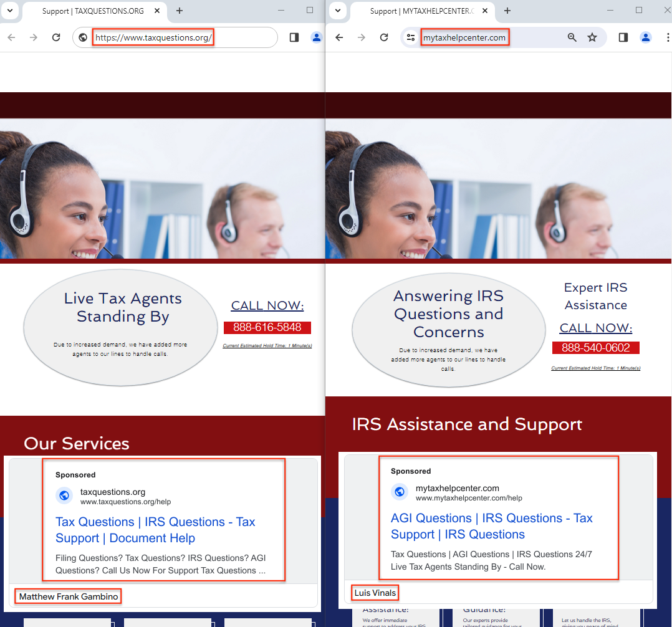Click the bookmark star in the right address bar
This screenshot has height=627, width=672.
click(x=592, y=37)
